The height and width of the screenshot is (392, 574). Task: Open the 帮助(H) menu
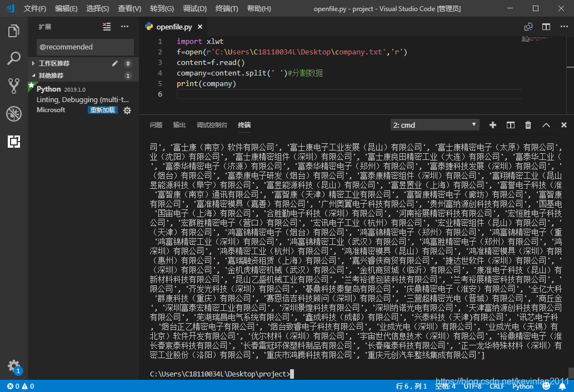[x=259, y=8]
